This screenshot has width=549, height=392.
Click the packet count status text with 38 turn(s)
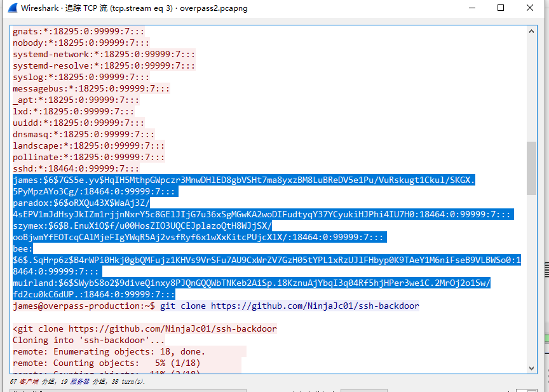[x=78, y=381]
